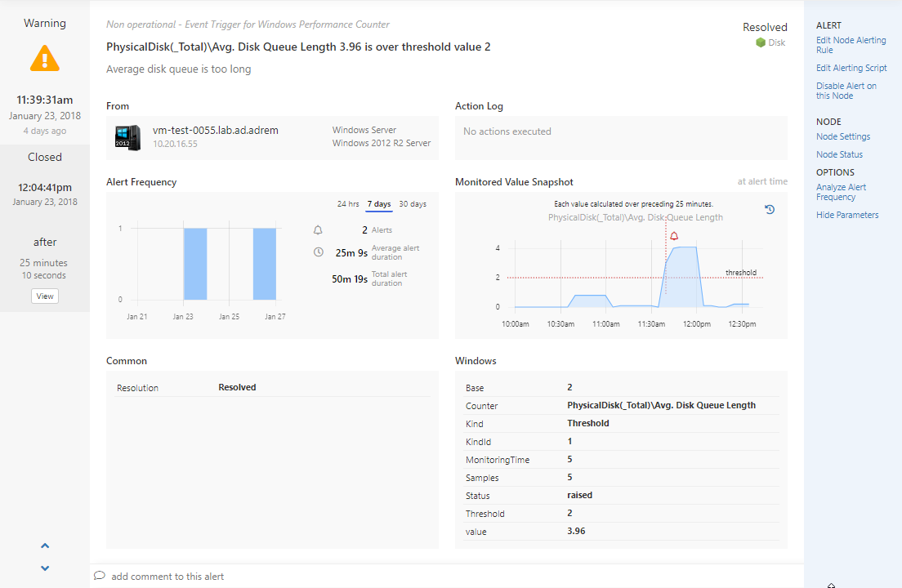Viewport: 902px width, 588px height.
Task: Click the Threshold row label in Windows table
Action: click(x=485, y=514)
